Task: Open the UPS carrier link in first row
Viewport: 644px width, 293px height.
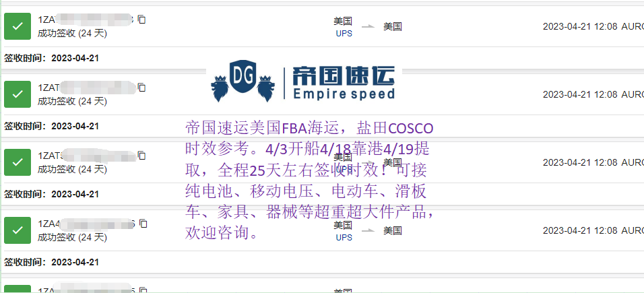Action: pos(344,34)
